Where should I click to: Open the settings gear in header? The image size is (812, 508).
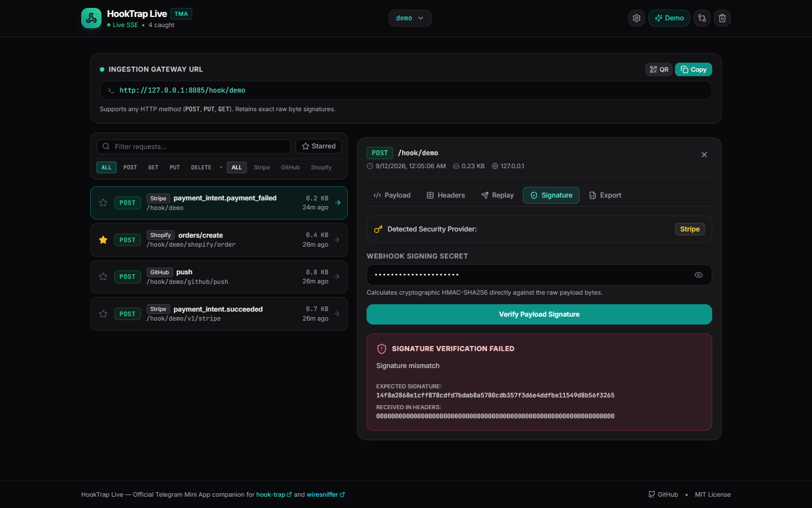pos(637,18)
